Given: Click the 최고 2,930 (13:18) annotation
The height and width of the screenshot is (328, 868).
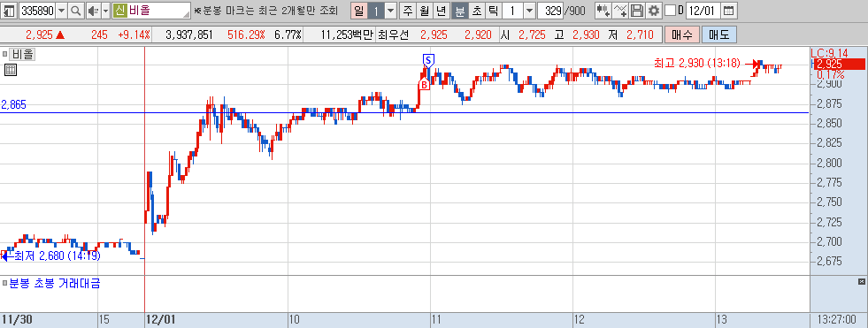Looking at the screenshot, I should [x=697, y=63].
